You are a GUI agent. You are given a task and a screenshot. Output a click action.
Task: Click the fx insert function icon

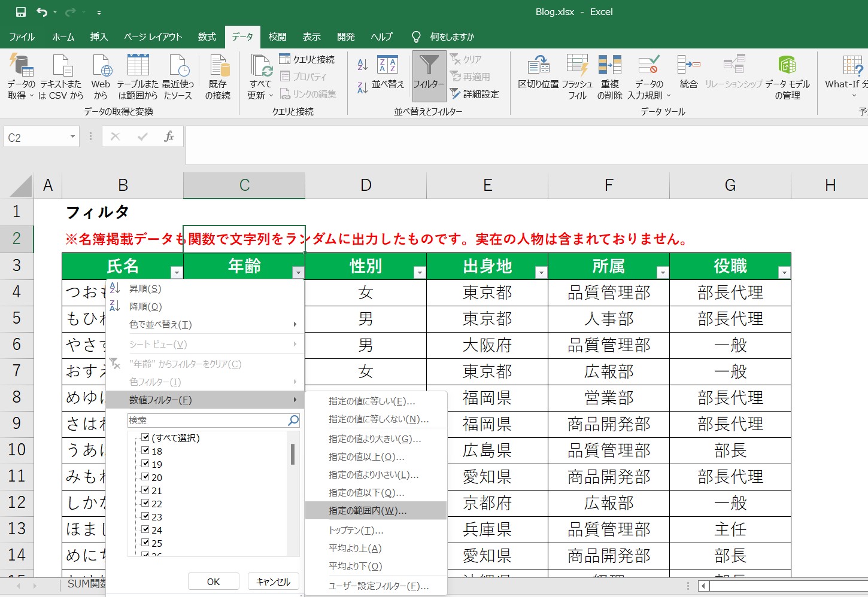169,137
